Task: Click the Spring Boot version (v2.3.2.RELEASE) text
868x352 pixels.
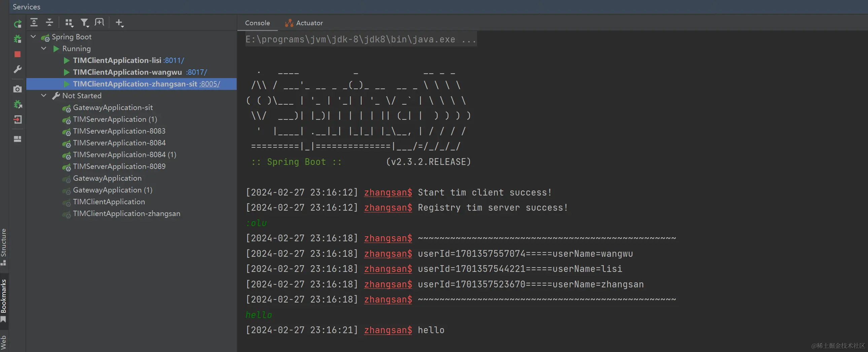Action: pyautogui.click(x=428, y=162)
